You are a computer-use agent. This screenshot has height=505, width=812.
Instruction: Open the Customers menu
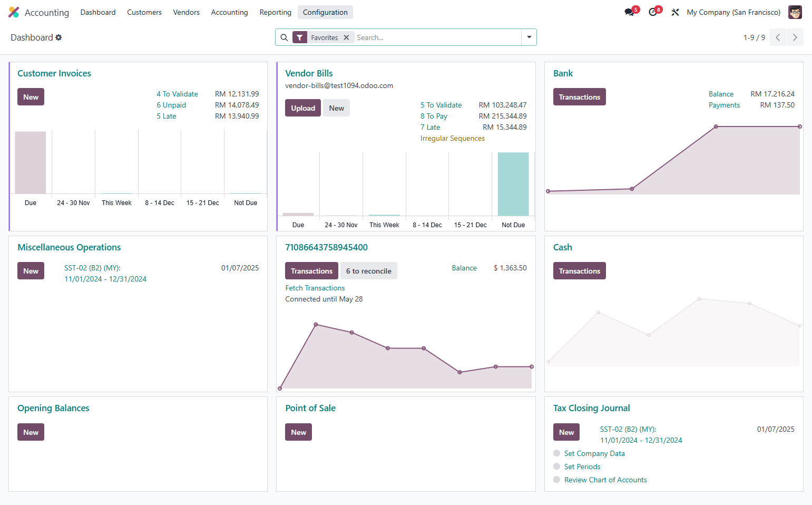click(x=144, y=12)
